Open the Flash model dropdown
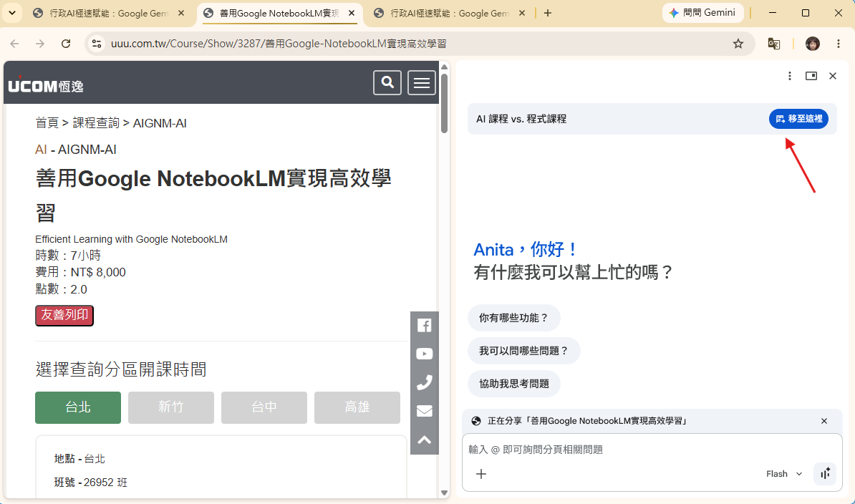This screenshot has width=855, height=504. pyautogui.click(x=784, y=474)
